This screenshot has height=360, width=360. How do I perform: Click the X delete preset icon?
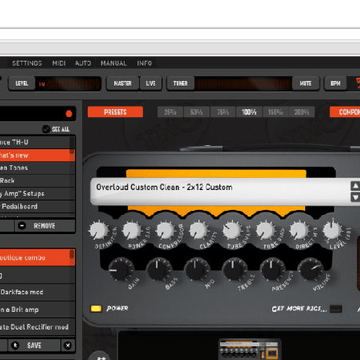pyautogui.click(x=68, y=345)
